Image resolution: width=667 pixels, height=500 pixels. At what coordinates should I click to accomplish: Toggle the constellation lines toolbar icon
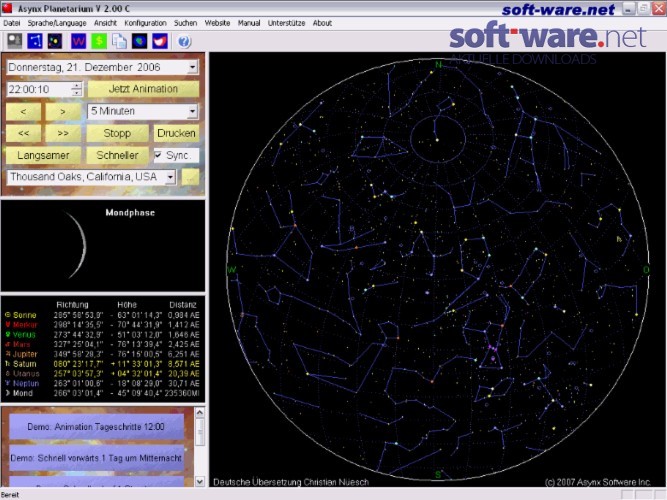35,41
